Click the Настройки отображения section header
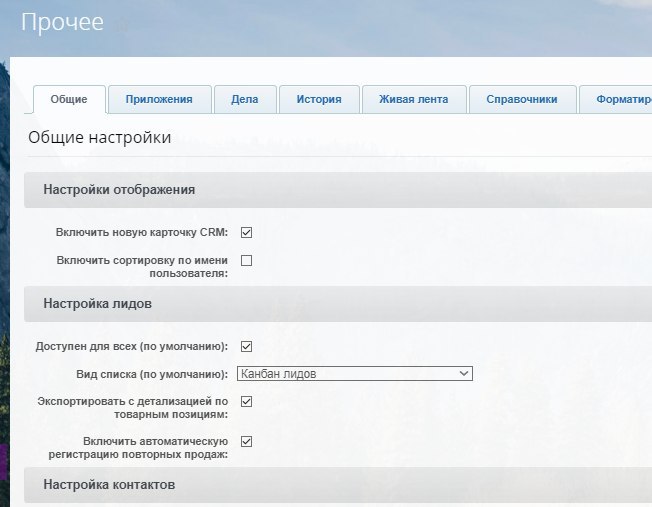 coord(119,189)
